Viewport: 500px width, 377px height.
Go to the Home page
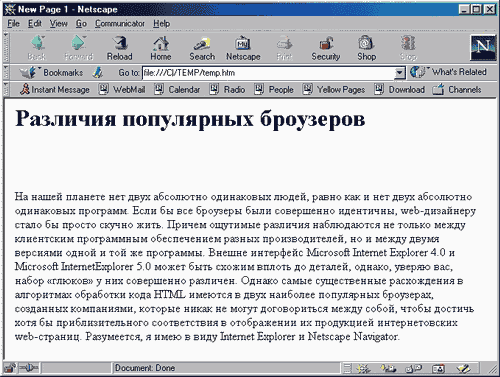tap(161, 48)
